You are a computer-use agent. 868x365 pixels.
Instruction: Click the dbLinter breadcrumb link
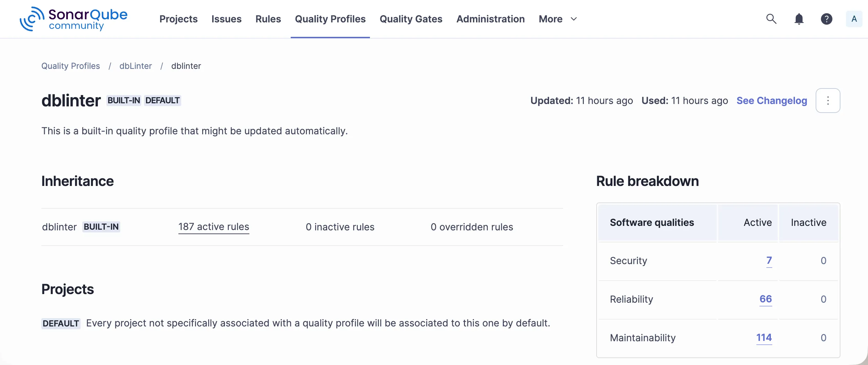pyautogui.click(x=135, y=66)
